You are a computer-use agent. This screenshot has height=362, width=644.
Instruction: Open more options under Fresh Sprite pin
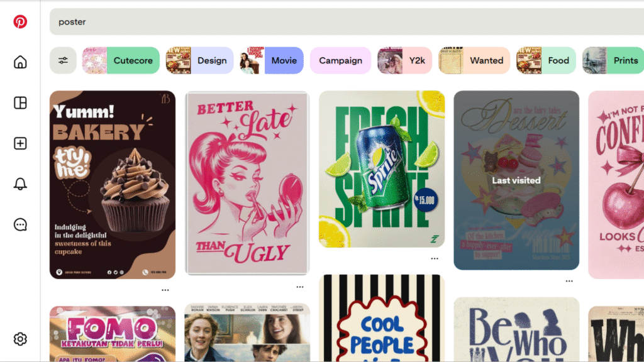435,258
